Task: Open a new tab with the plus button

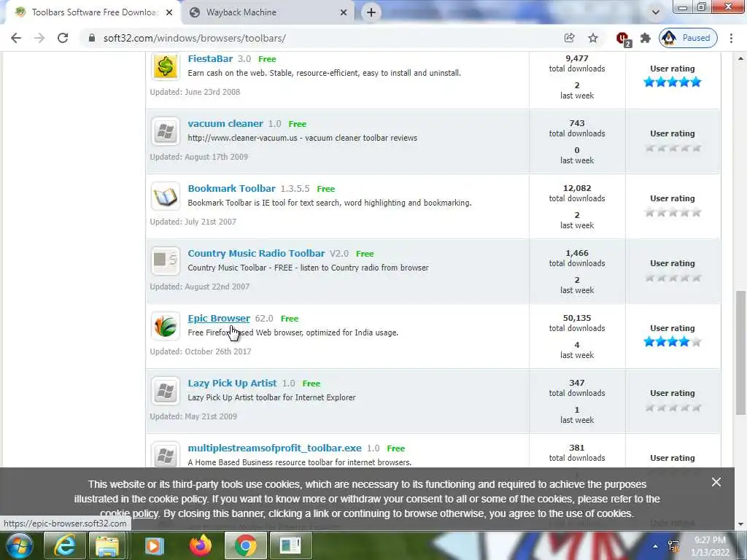Action: [x=371, y=12]
